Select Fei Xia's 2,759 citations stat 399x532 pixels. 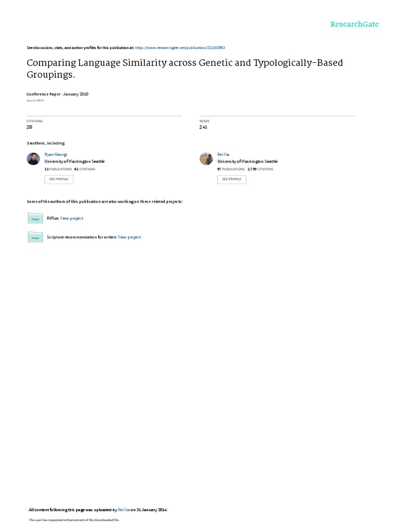coord(260,169)
